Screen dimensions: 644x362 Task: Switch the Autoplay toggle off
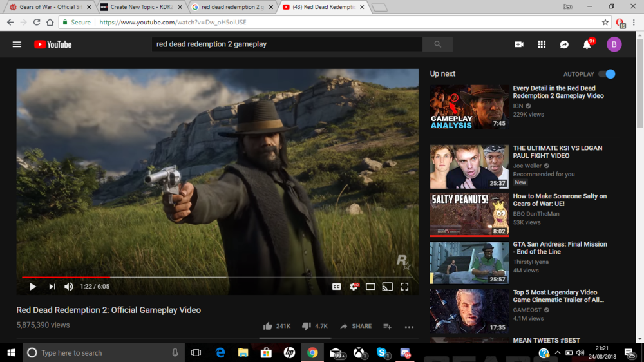click(607, 74)
